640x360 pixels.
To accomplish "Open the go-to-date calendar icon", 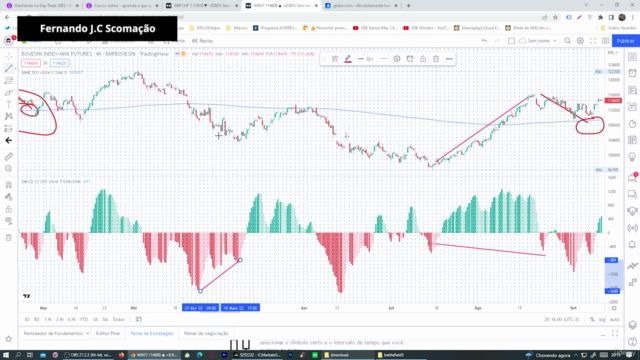I will tap(138, 320).
